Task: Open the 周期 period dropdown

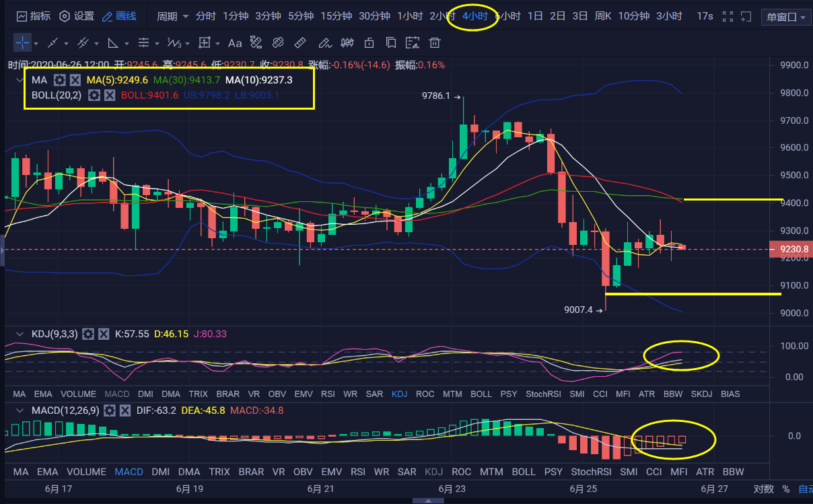Action: coord(173,16)
